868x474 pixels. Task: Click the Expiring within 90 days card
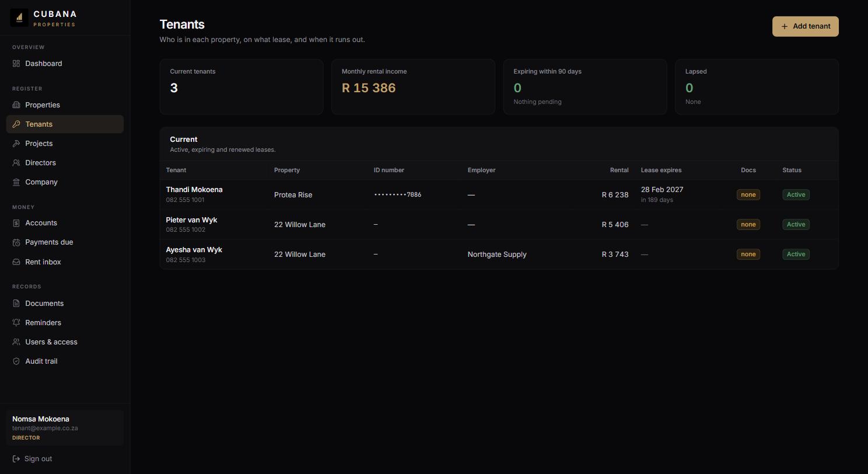(585, 86)
